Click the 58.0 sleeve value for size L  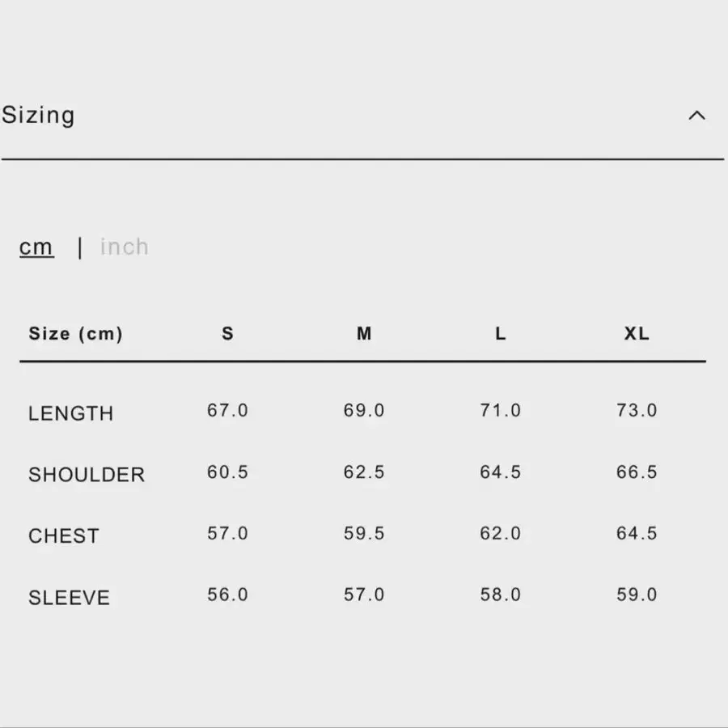click(x=501, y=595)
